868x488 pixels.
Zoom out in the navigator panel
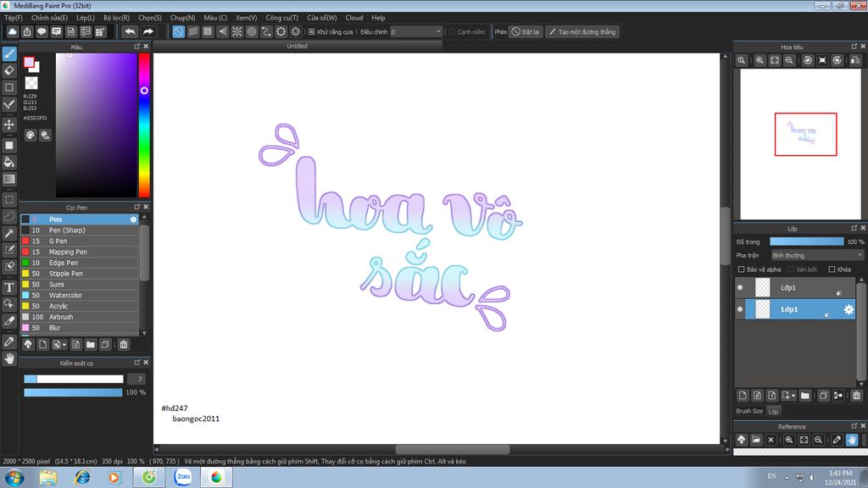pyautogui.click(x=789, y=60)
